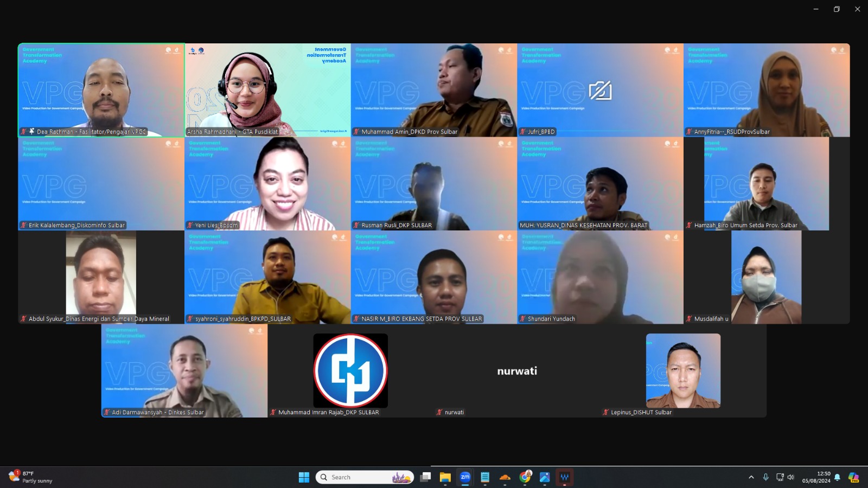
Task: Expand the hidden system tray icons chevron
Action: (751, 477)
